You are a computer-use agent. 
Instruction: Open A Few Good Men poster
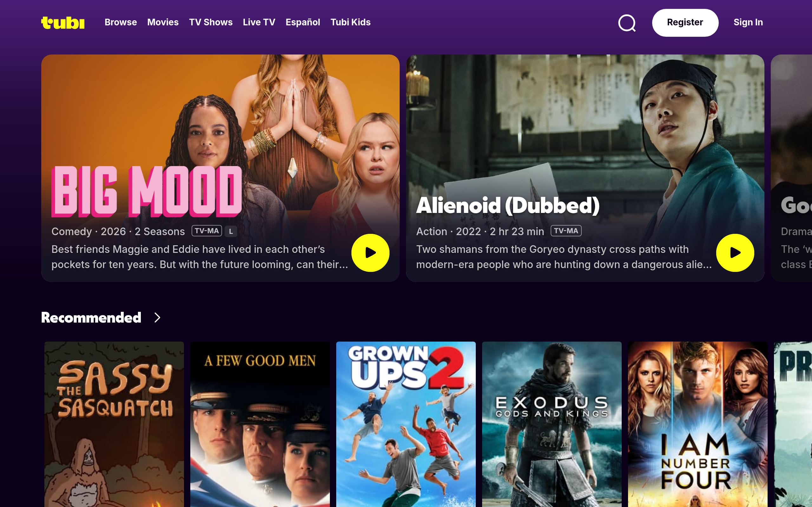point(260,424)
